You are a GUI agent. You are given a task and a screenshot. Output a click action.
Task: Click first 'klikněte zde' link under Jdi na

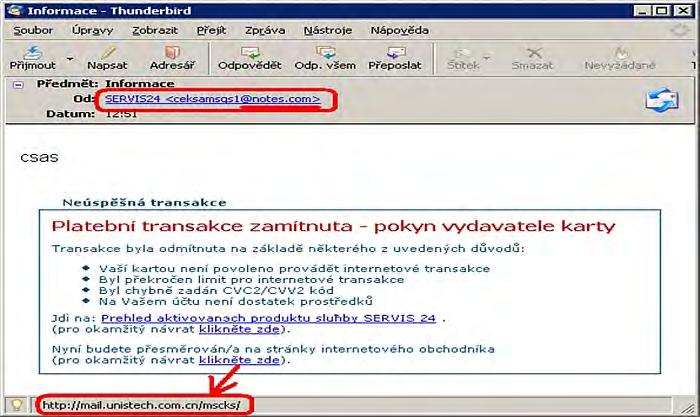239,329
